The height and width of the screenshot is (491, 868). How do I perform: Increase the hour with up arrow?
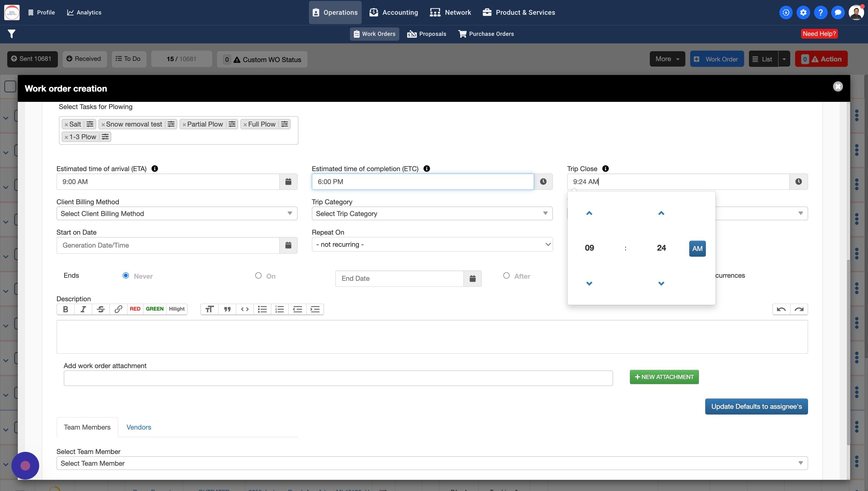click(x=589, y=213)
